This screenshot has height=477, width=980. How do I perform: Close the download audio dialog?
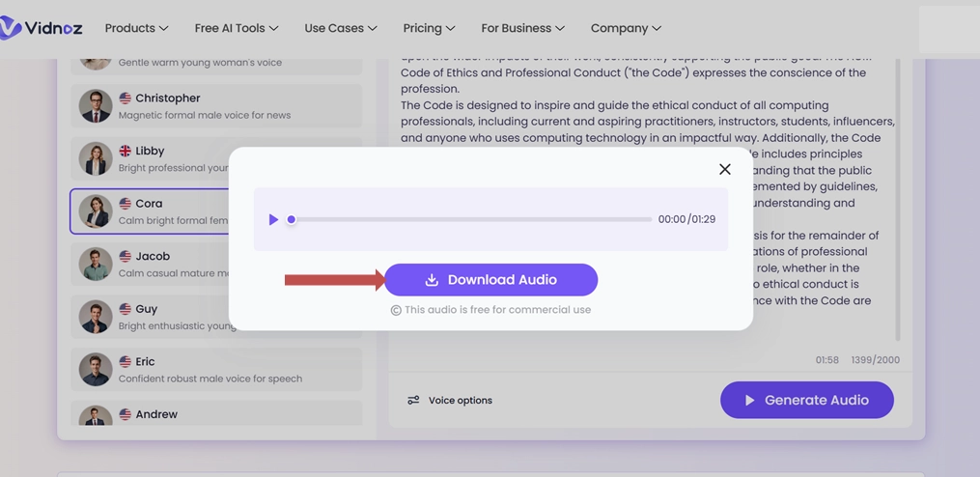724,169
